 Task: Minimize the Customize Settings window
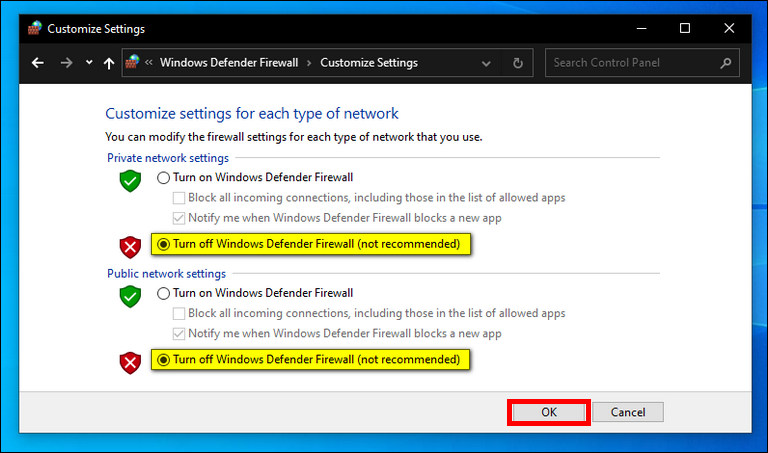pyautogui.click(x=642, y=28)
